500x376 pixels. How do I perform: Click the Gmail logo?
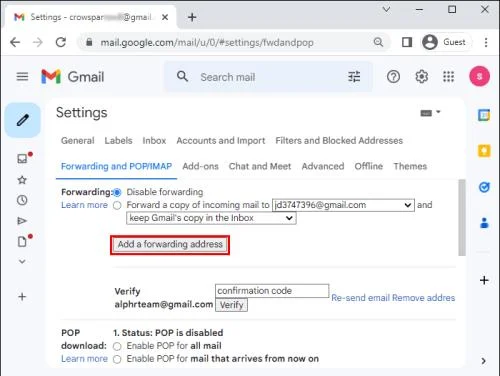pos(73,77)
